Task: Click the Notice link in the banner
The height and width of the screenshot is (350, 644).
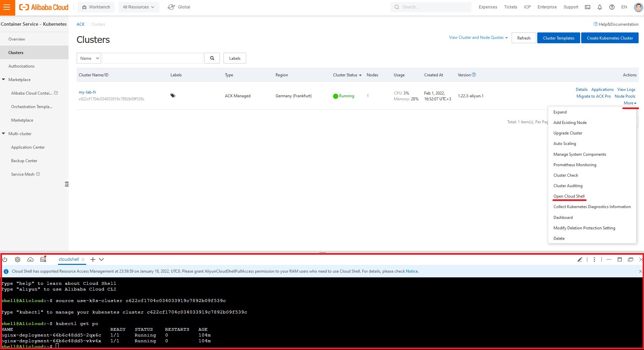Action: tap(412, 271)
